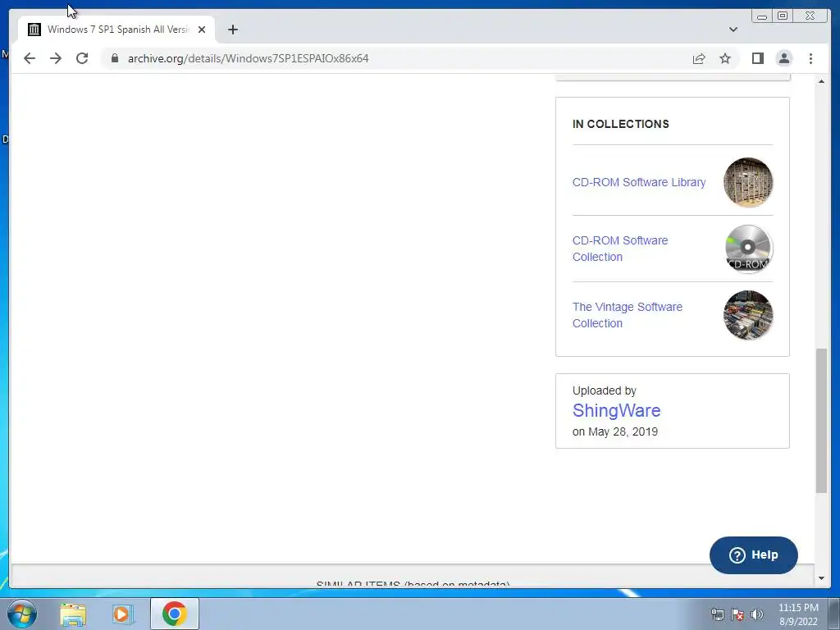840x630 pixels.
Task: Click the Show desktop button
Action: (x=834, y=614)
